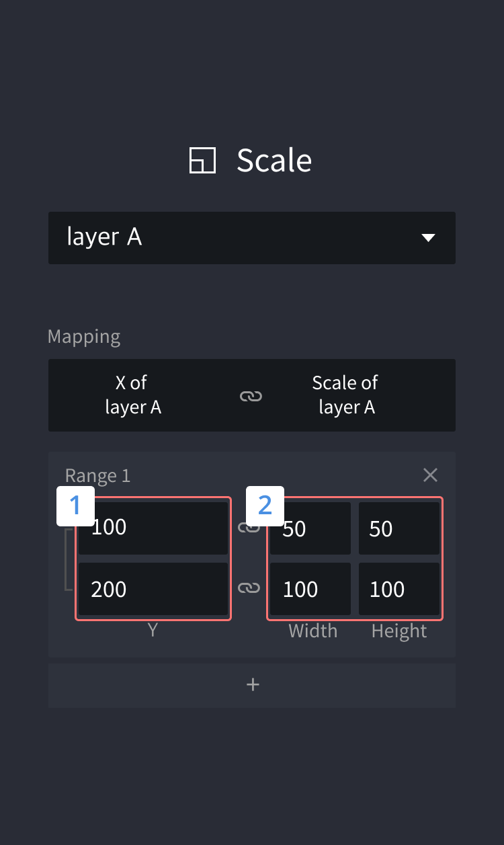Choose the X of layer A mapping source
This screenshot has height=845, width=504.
tap(132, 395)
